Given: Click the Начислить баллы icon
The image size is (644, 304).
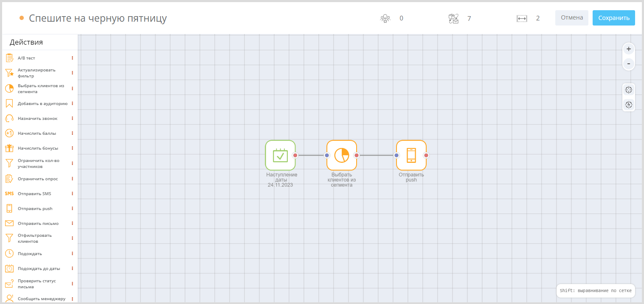Looking at the screenshot, I should click(9, 133).
